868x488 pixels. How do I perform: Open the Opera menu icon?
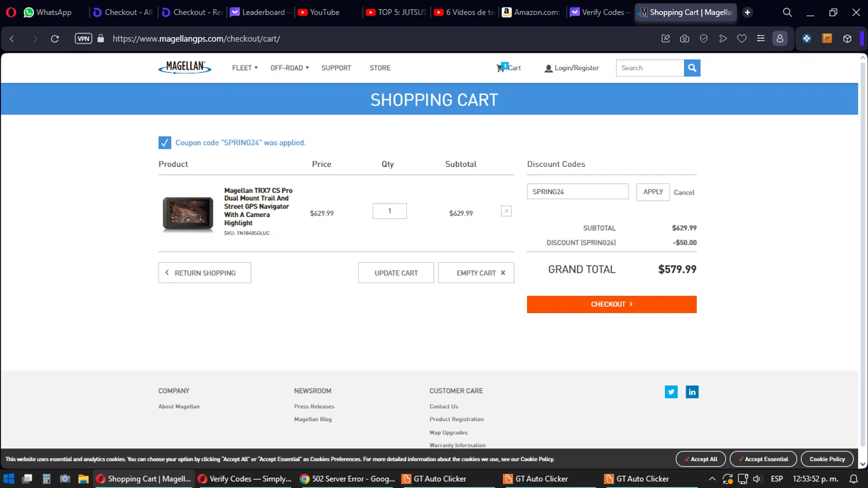pos(11,12)
